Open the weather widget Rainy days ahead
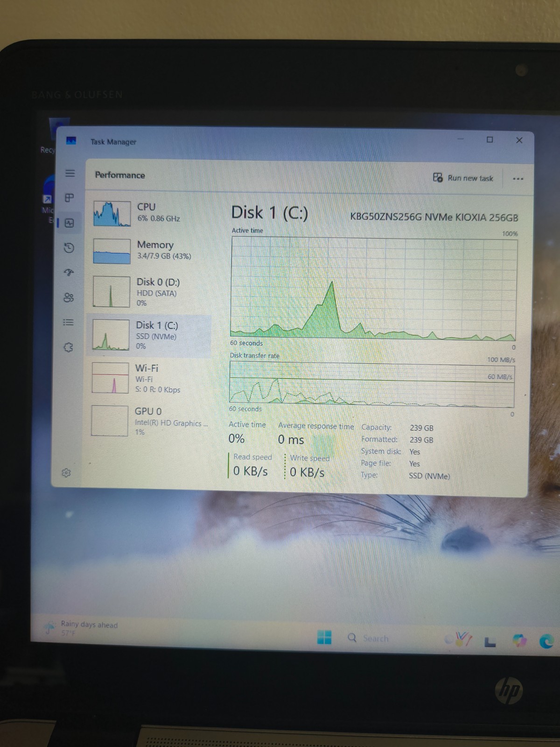The width and height of the screenshot is (560, 747). click(82, 628)
